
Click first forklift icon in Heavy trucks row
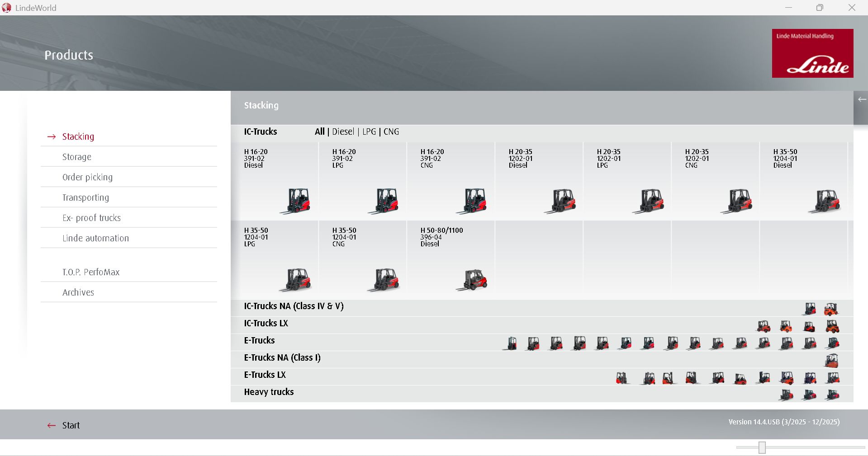pyautogui.click(x=786, y=395)
